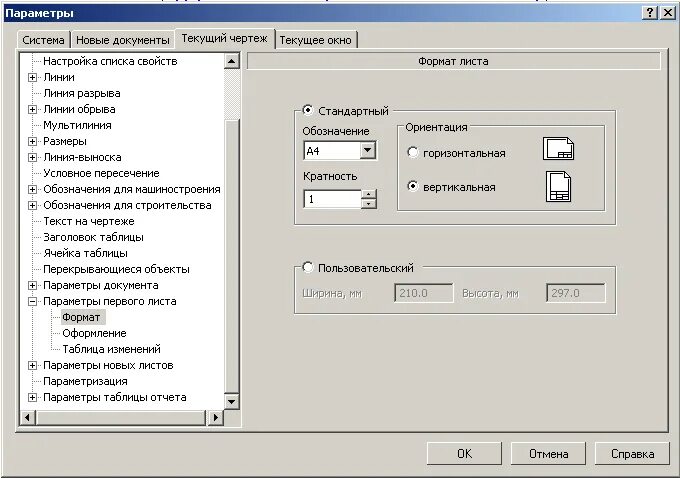This screenshot has height=478, width=680.
Task: Expand the Размеры tree node
Action: tap(32, 141)
